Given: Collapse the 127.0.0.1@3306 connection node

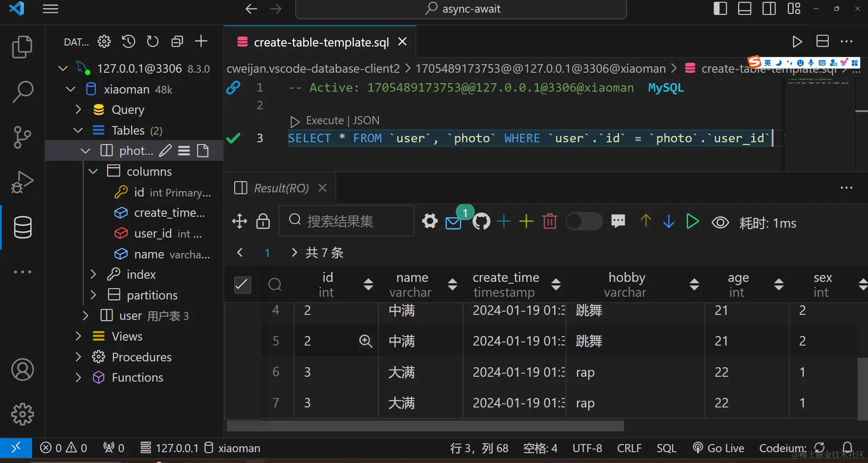Looking at the screenshot, I should 63,68.
